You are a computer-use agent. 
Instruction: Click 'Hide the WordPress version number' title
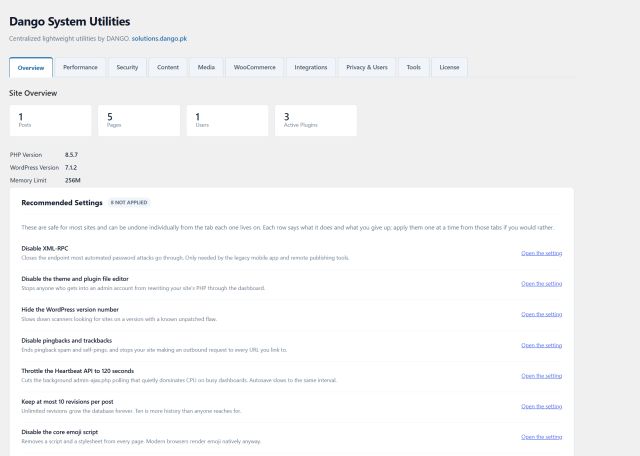pyautogui.click(x=70, y=310)
